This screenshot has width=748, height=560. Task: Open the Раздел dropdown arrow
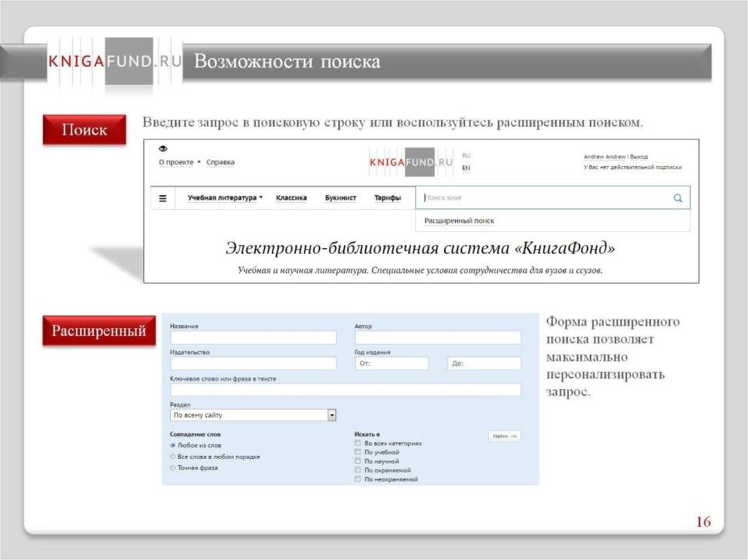coord(332,415)
